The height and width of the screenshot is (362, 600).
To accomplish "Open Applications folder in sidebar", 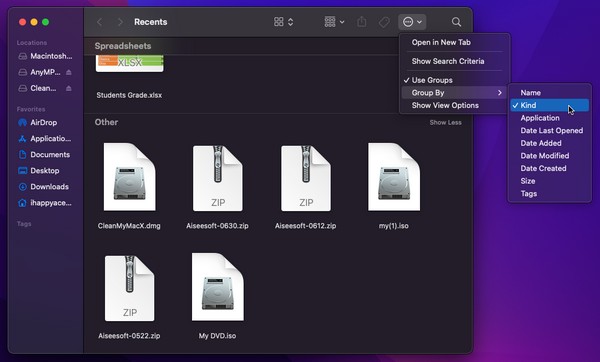I will [45, 139].
